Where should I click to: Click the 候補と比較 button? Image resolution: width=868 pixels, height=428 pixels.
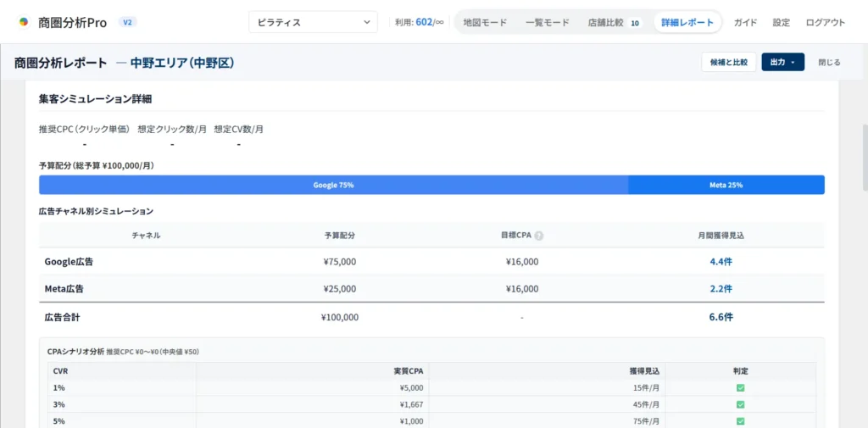click(x=728, y=62)
